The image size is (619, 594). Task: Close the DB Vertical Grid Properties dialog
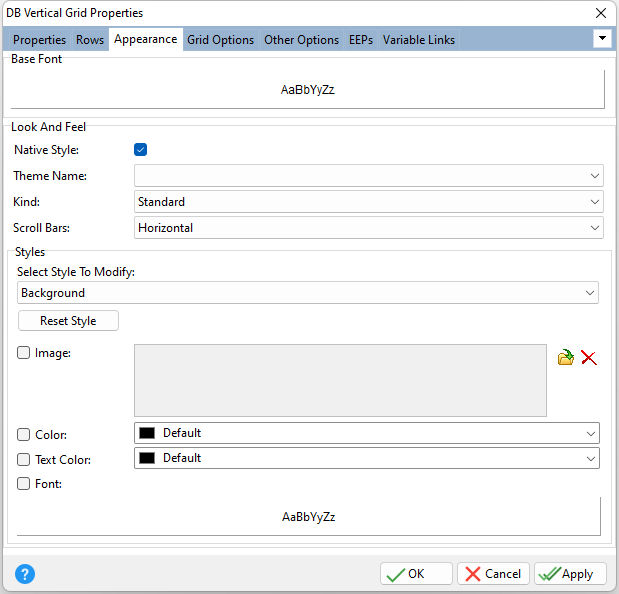[601, 13]
